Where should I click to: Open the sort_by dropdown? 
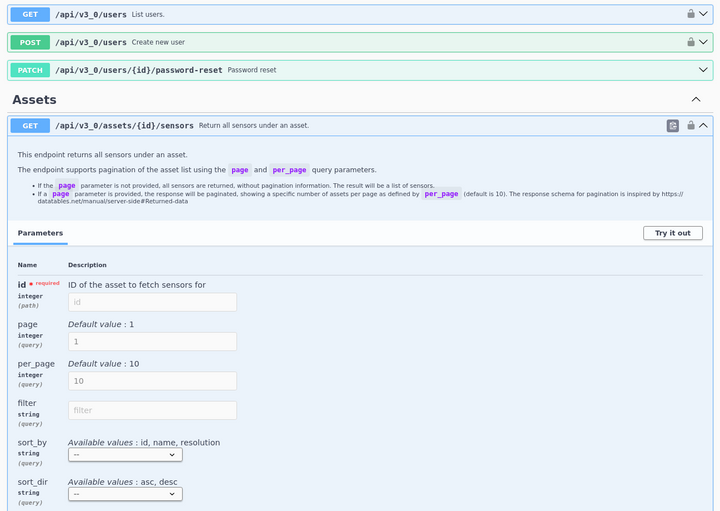click(125, 454)
